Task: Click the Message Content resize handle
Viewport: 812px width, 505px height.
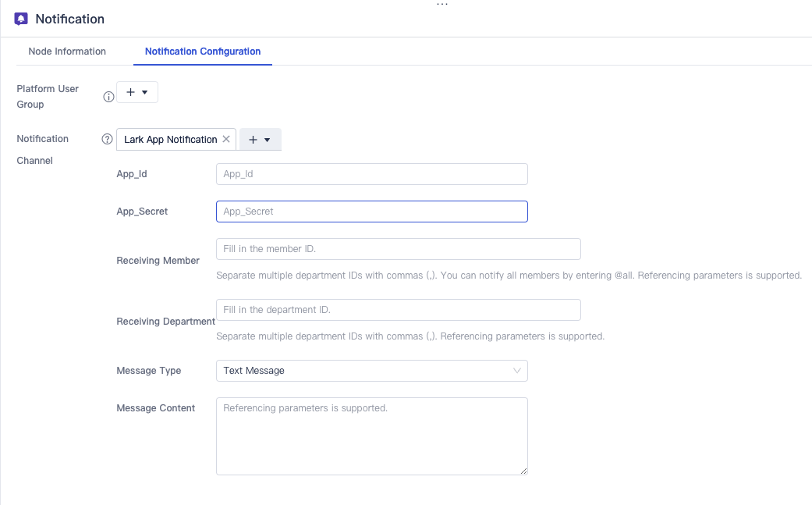Action: (x=524, y=471)
